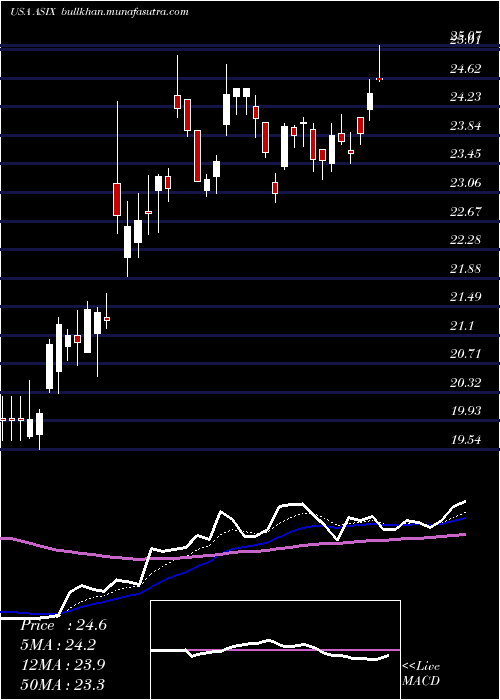Click the Price : 24.6 readout
Viewport: 500px width, 700px height.
tap(63, 625)
